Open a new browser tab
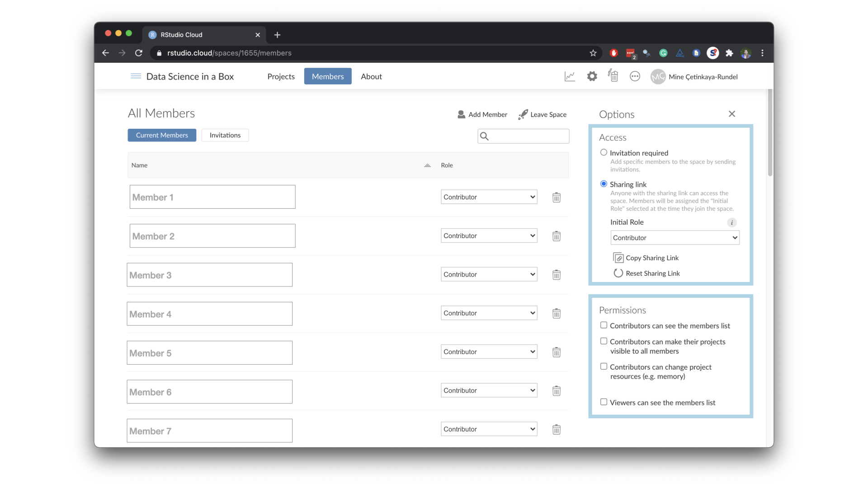 click(x=277, y=35)
